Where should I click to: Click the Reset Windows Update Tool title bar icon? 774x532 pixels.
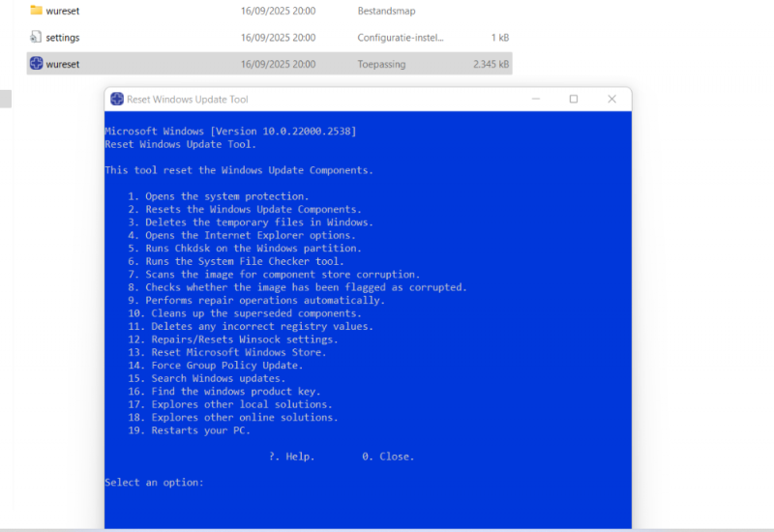tap(117, 99)
